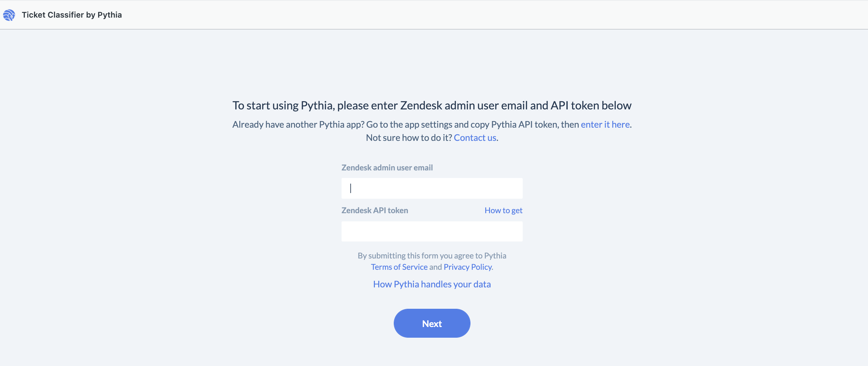Open the 'enter it here' link
The width and height of the screenshot is (868, 366).
pos(605,125)
